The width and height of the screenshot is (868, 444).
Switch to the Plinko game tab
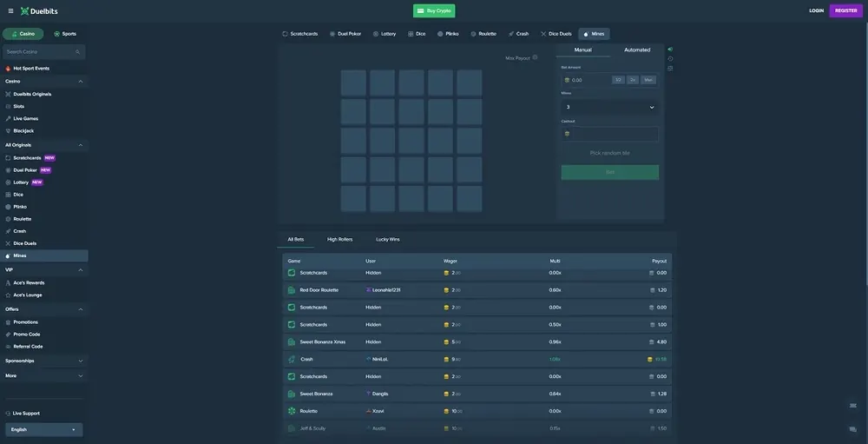point(448,34)
